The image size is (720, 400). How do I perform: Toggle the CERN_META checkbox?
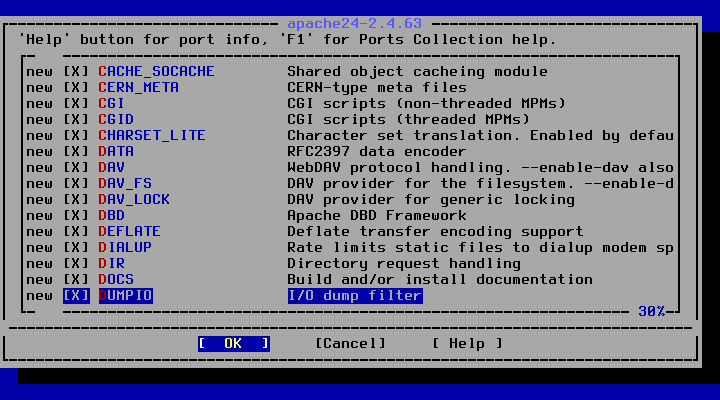(x=76, y=88)
